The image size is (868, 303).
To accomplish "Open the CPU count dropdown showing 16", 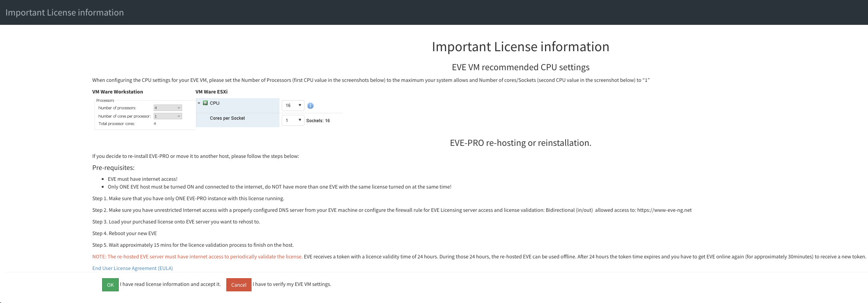I will [293, 105].
